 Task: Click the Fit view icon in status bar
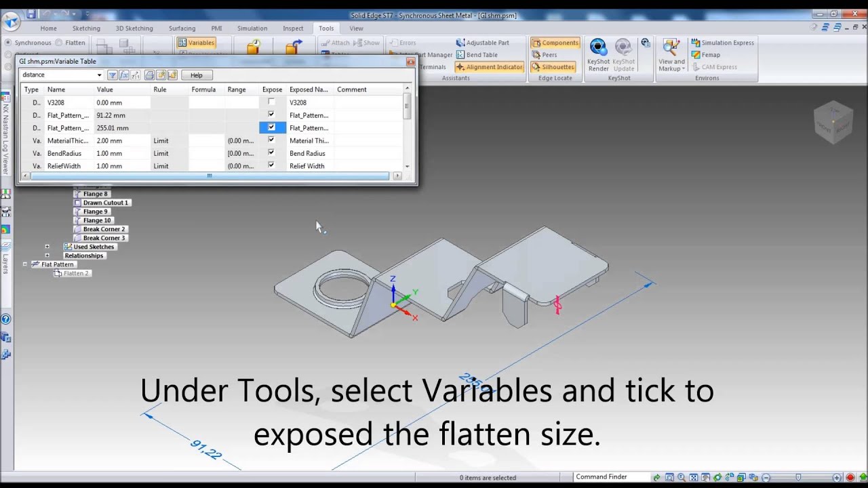pyautogui.click(x=694, y=478)
